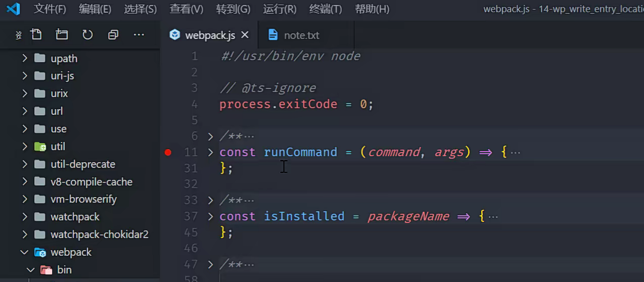Open explorer more actions ellipsis menu
The image size is (644, 282).
click(x=139, y=34)
